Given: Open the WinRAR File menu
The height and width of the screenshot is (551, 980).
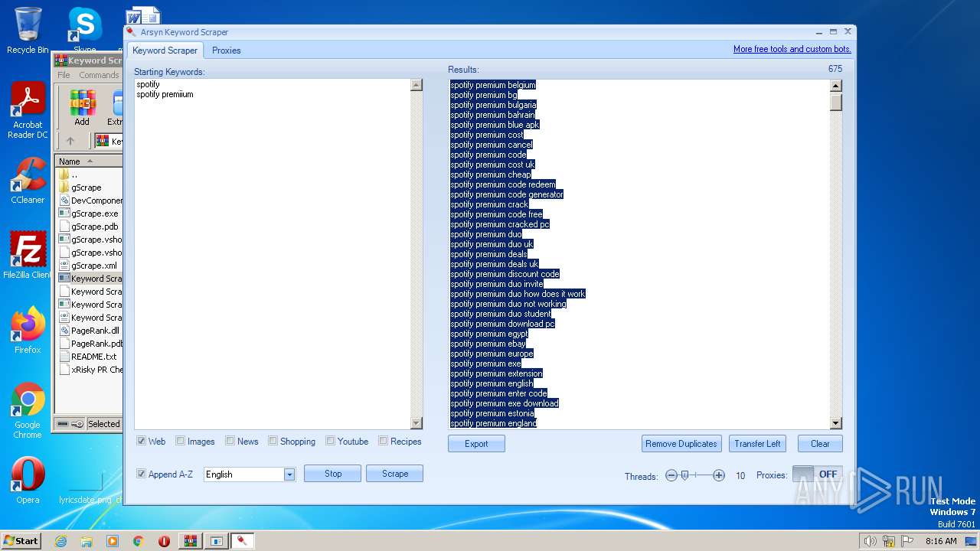Looking at the screenshot, I should click(64, 75).
